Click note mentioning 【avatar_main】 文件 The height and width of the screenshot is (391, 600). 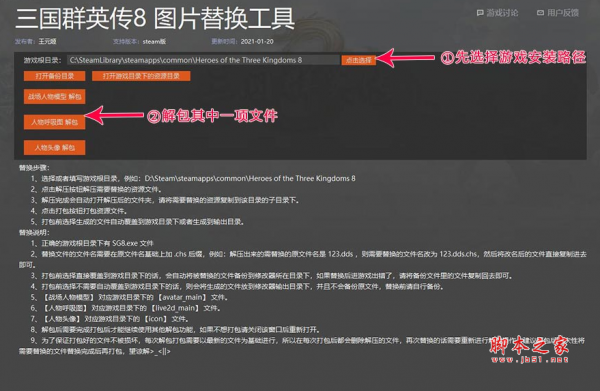pos(129,297)
